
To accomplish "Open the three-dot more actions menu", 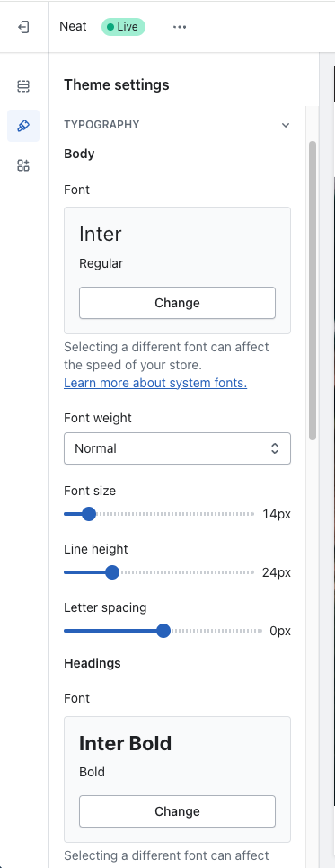I will (180, 27).
